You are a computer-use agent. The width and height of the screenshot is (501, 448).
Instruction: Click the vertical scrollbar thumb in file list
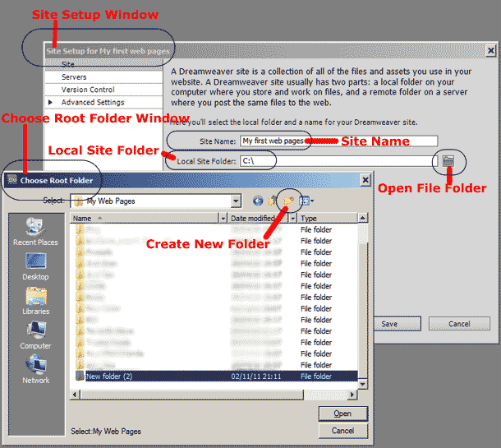[363, 310]
